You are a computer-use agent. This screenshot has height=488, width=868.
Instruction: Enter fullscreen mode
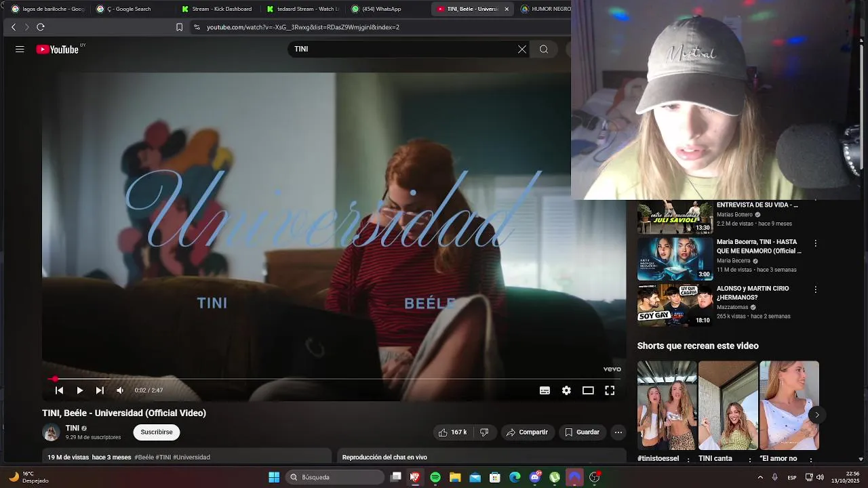click(x=610, y=390)
